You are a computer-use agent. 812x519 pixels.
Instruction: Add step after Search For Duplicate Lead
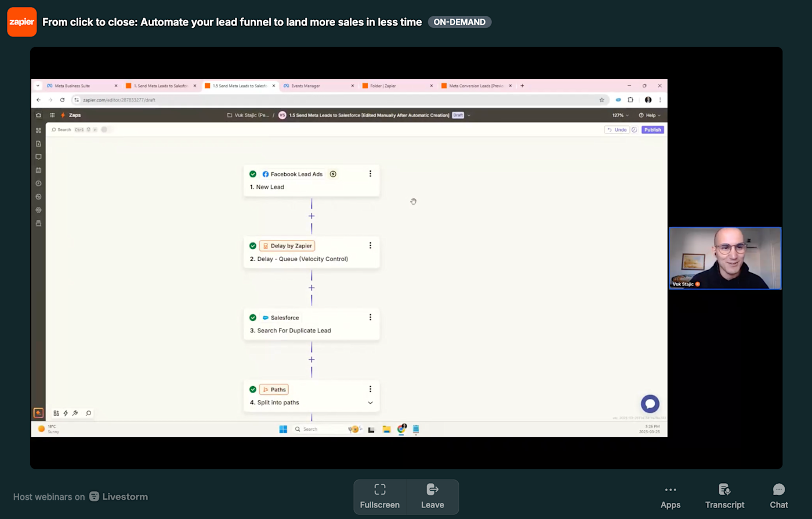click(x=311, y=360)
